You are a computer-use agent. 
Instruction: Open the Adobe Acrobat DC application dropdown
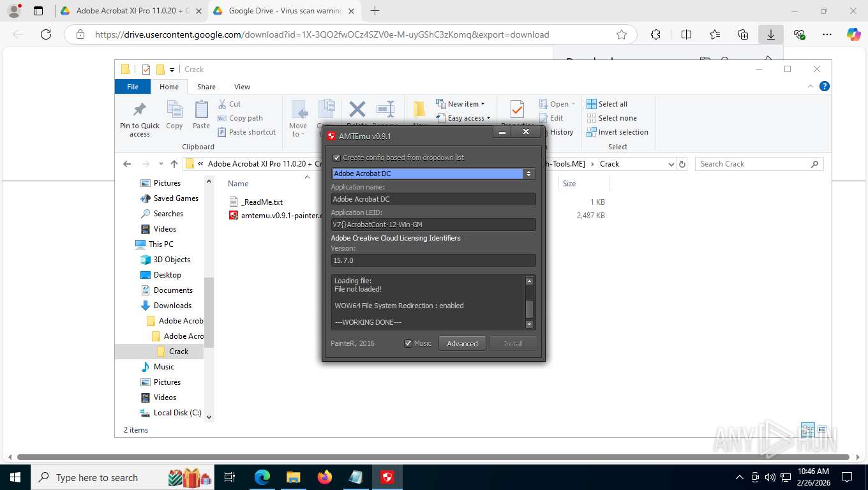(x=433, y=174)
